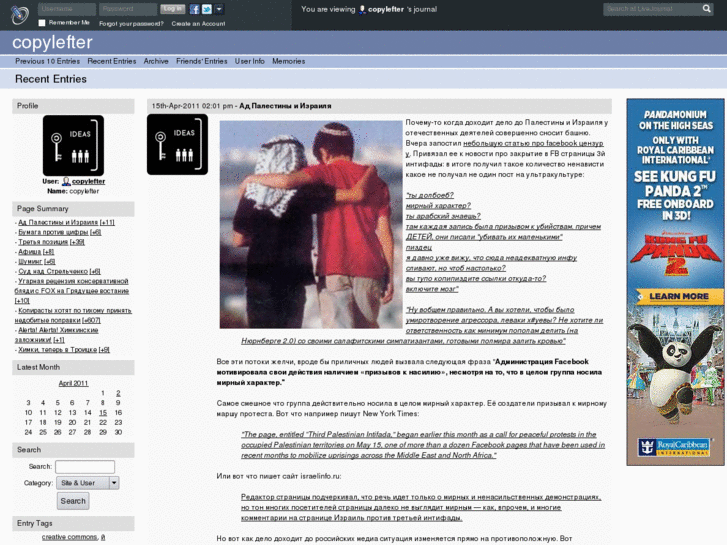Viewport: 727px width, 545px height.
Task: Open the israelinfo.ru quote link Редактор страницы
Action: coord(421,507)
